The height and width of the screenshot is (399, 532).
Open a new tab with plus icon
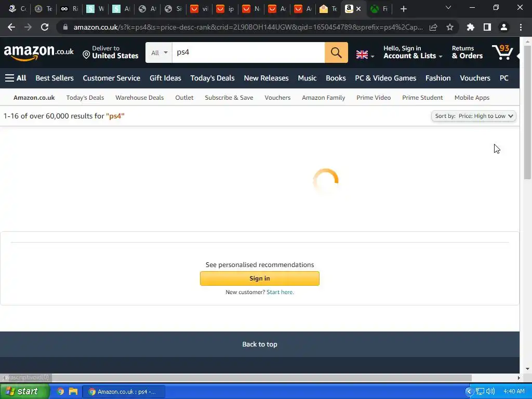click(x=403, y=9)
